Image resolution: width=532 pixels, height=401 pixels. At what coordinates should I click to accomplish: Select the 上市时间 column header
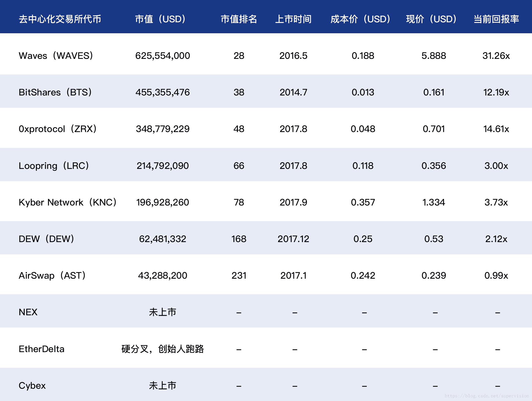coord(293,19)
